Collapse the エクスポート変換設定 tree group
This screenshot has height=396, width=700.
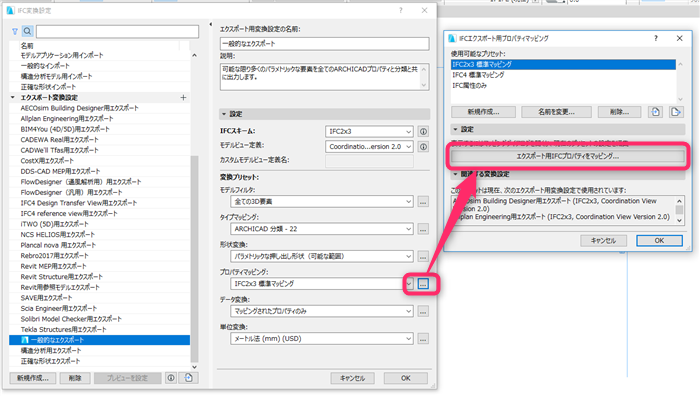pyautogui.click(x=13, y=97)
